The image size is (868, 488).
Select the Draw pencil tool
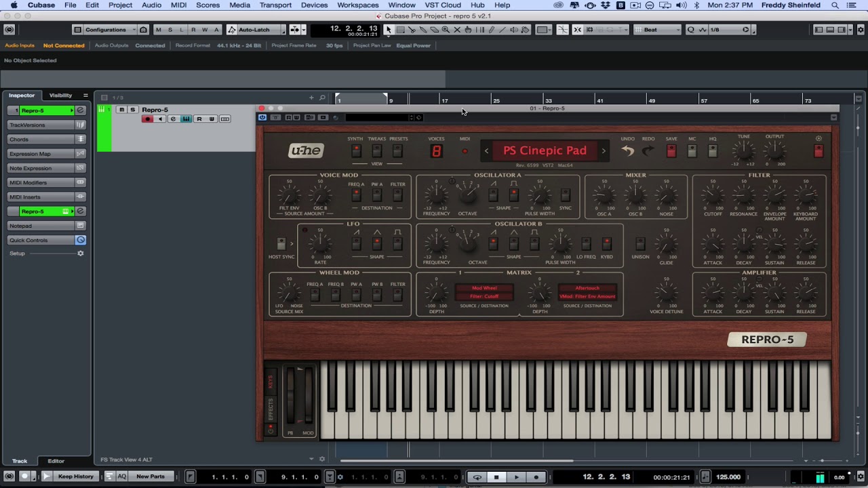[x=492, y=30]
